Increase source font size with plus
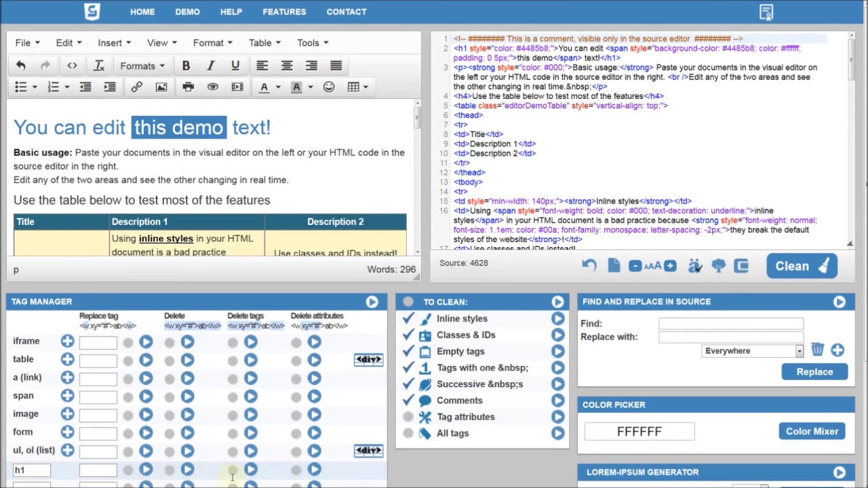This screenshot has height=488, width=868. (x=670, y=266)
